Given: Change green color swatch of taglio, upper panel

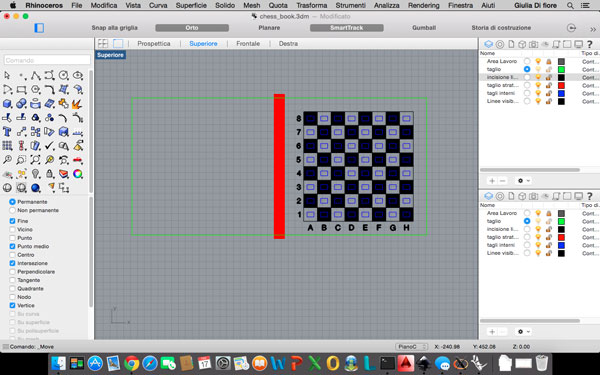Looking at the screenshot, I should [561, 69].
